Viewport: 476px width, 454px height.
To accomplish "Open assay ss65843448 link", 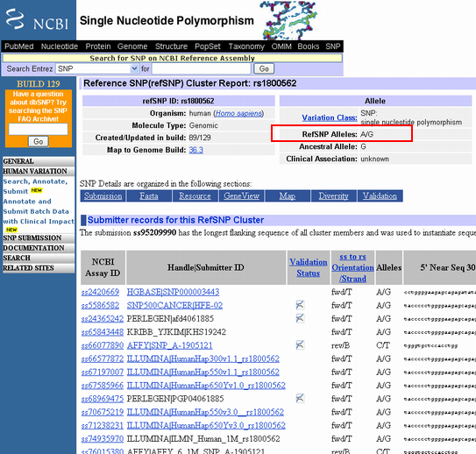I will 103,332.
